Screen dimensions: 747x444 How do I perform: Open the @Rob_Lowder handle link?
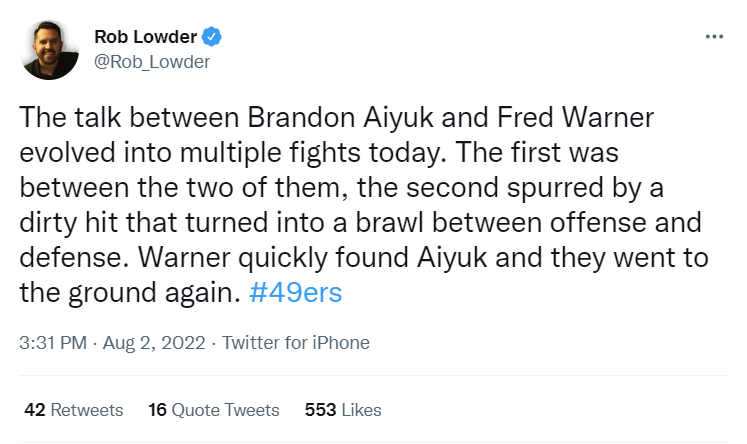pyautogui.click(x=151, y=62)
